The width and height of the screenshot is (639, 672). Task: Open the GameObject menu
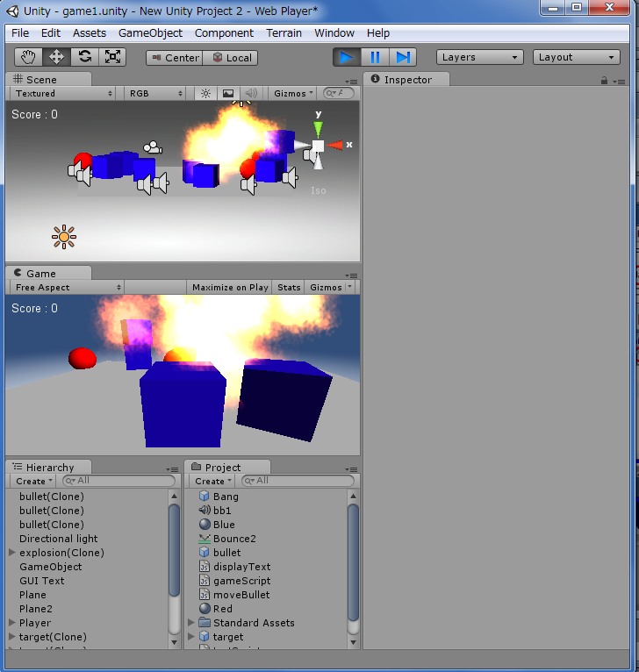tap(150, 33)
